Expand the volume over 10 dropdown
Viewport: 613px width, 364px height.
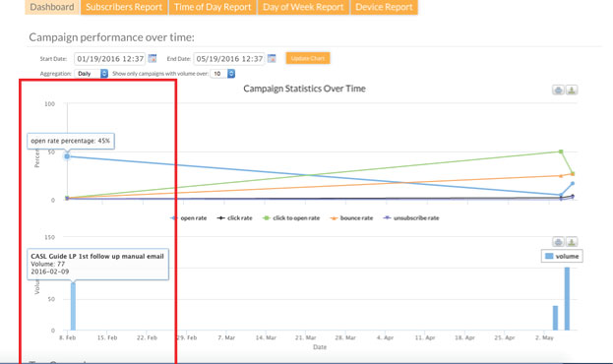click(x=222, y=74)
